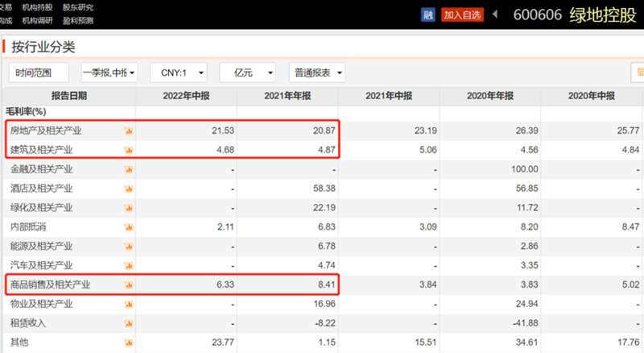Click chart icon next to 酒店及相关产业
Image resolution: width=644 pixels, height=353 pixels.
[x=128, y=189]
